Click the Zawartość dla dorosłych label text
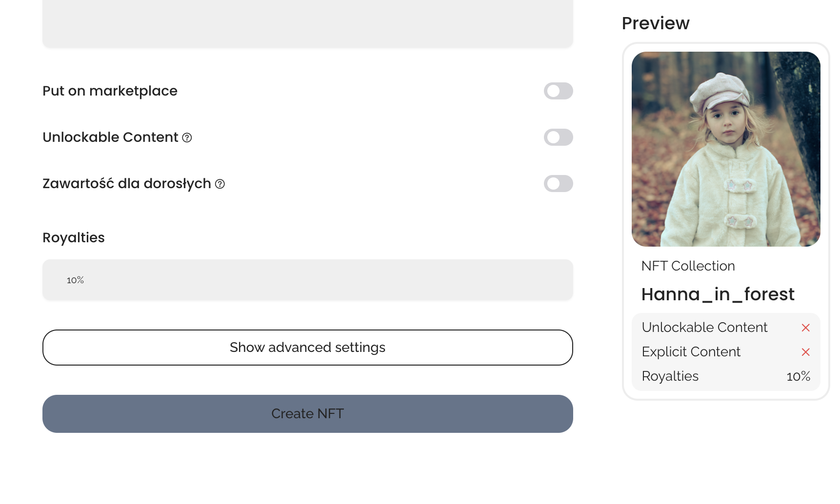This screenshot has width=840, height=504. [x=126, y=184]
